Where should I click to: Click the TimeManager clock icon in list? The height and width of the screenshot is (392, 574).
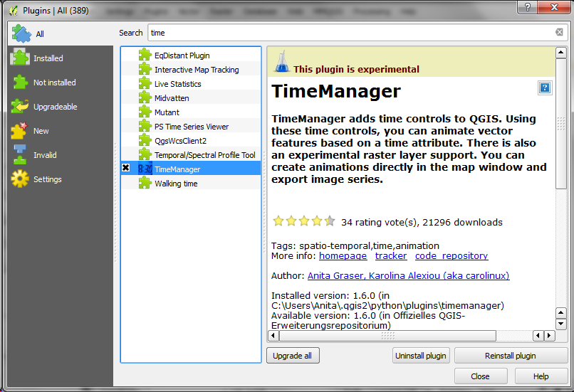tap(145, 169)
